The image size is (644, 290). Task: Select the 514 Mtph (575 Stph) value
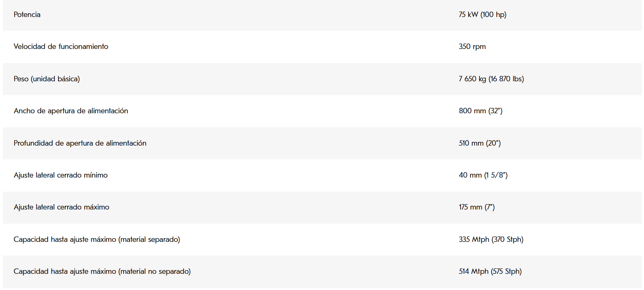click(x=490, y=271)
